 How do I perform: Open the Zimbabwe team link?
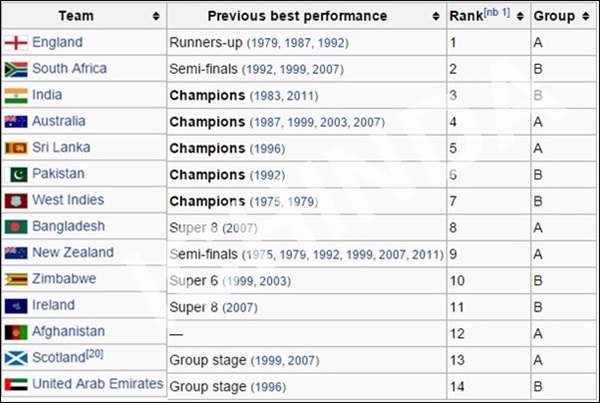coord(64,279)
